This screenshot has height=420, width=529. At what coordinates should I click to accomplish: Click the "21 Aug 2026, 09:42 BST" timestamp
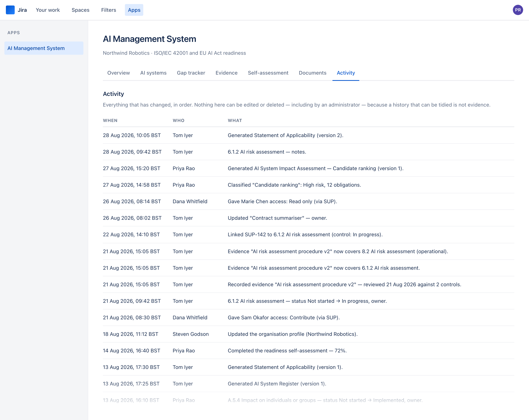pyautogui.click(x=132, y=301)
